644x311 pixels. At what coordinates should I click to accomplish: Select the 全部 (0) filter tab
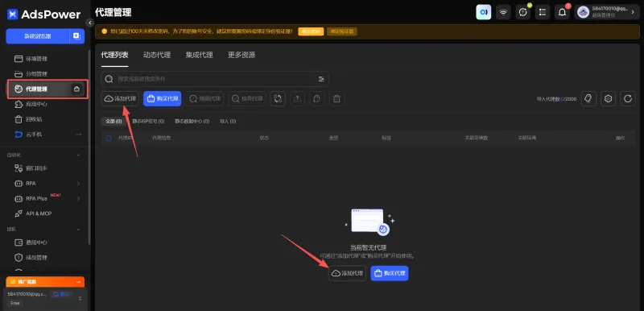click(x=114, y=121)
